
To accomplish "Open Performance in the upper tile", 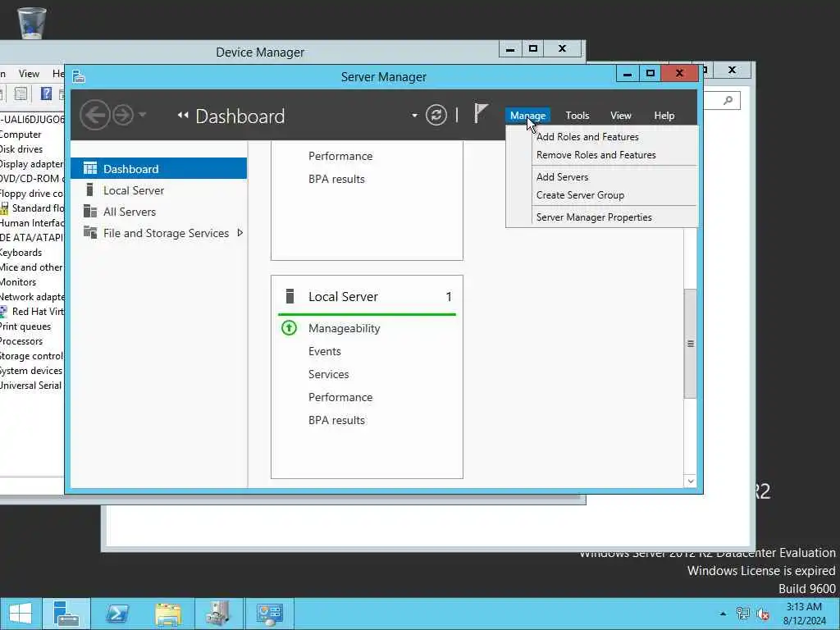I will (340, 157).
